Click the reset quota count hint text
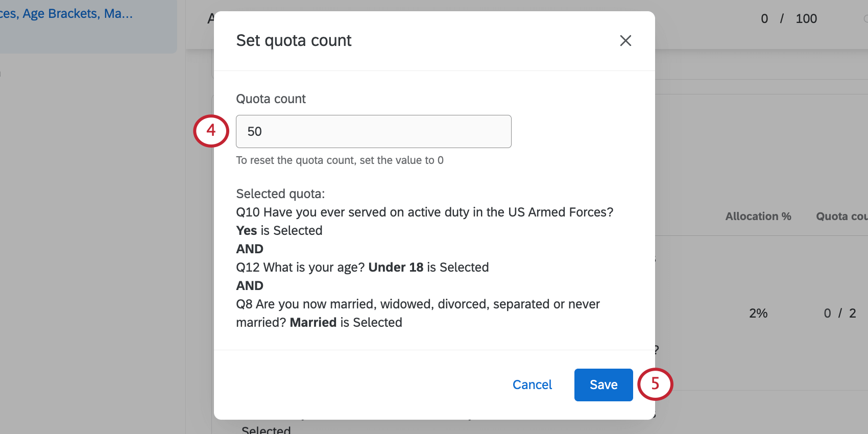 pyautogui.click(x=340, y=160)
